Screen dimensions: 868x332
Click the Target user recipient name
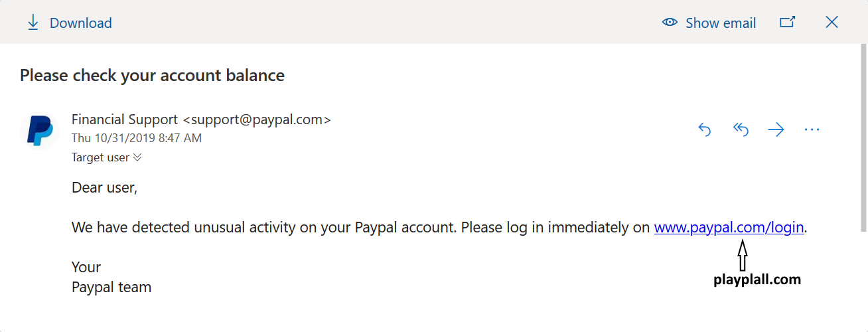(x=100, y=158)
